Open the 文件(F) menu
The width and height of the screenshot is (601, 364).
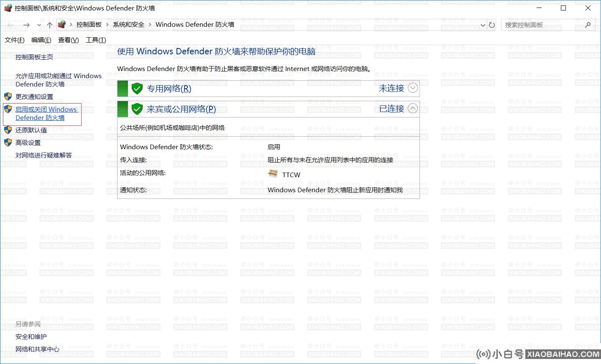(15, 40)
